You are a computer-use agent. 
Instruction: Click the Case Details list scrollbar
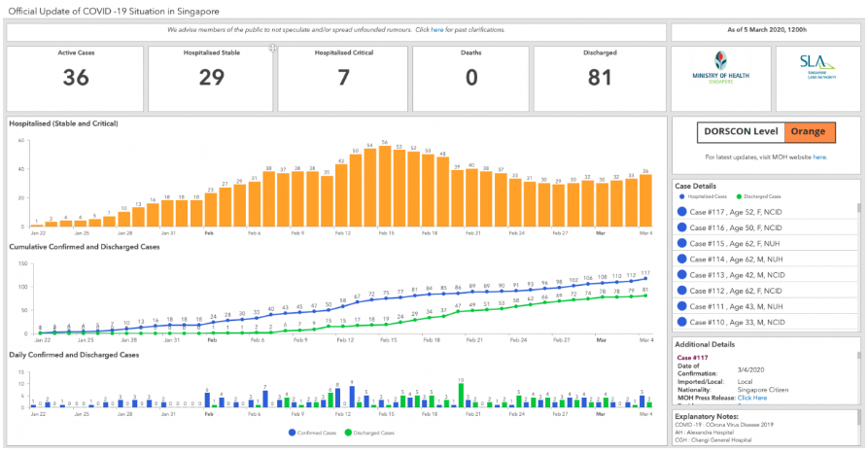(x=859, y=208)
